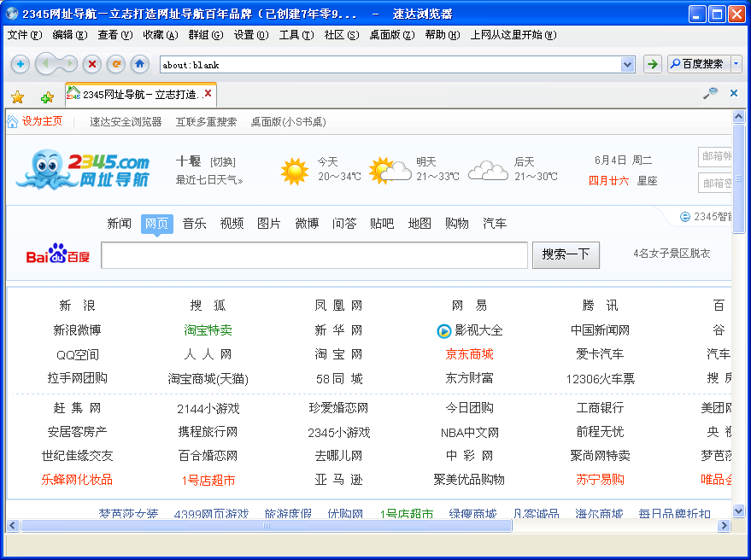Viewport: 751px width, 560px height.
Task: Open the 京东商城 link
Action: click(x=469, y=354)
